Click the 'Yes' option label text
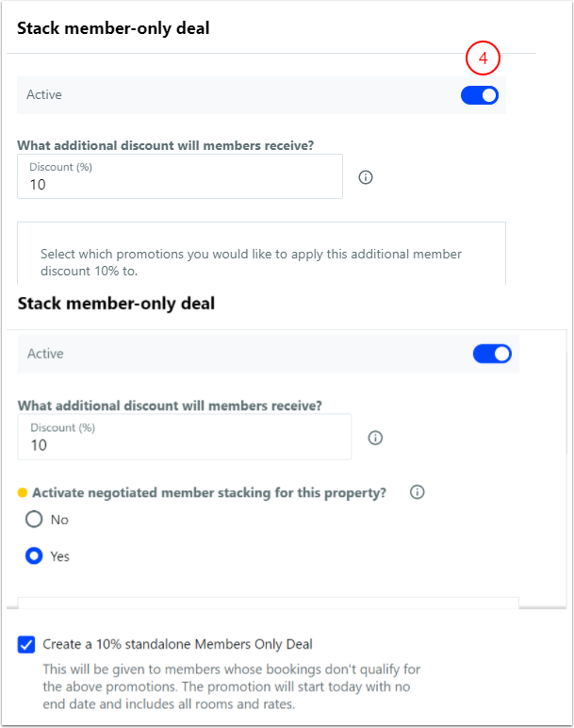Screen dimensions: 574x728 click(59, 556)
